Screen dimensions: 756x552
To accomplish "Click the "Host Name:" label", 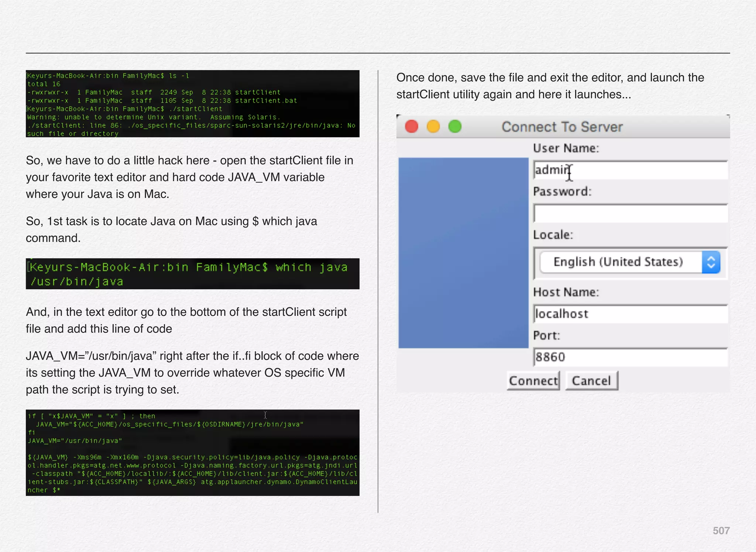I will (x=566, y=292).
